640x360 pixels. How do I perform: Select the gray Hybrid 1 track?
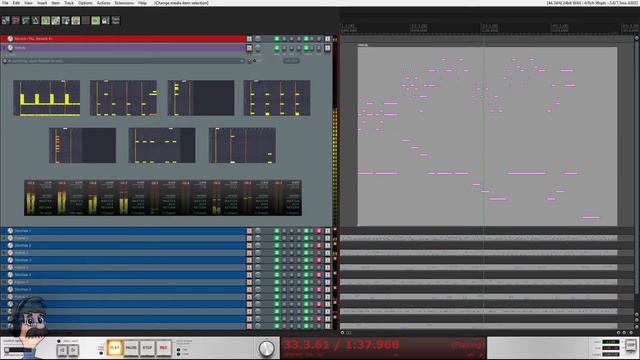[123, 238]
